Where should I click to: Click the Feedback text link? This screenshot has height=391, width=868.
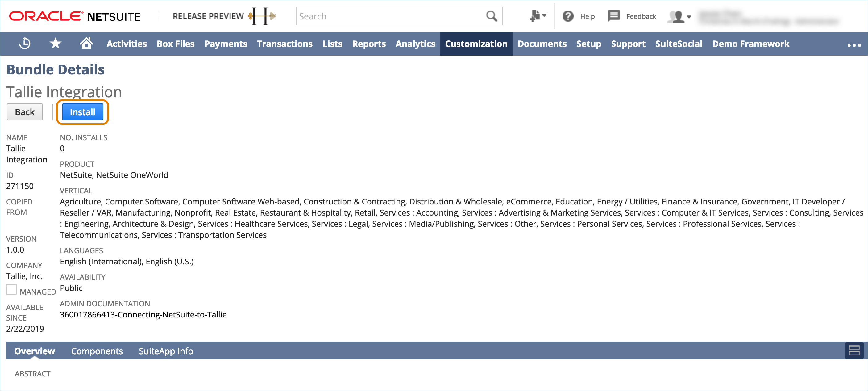coord(641,16)
